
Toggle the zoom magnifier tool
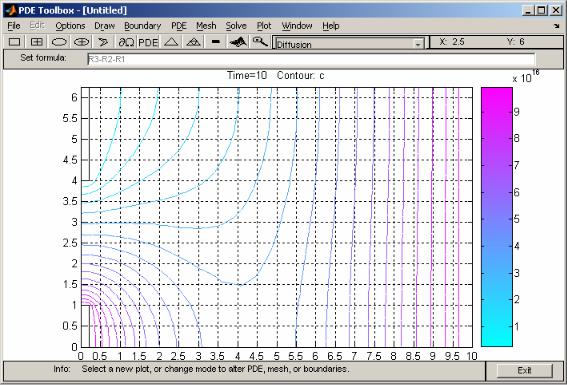pos(260,42)
